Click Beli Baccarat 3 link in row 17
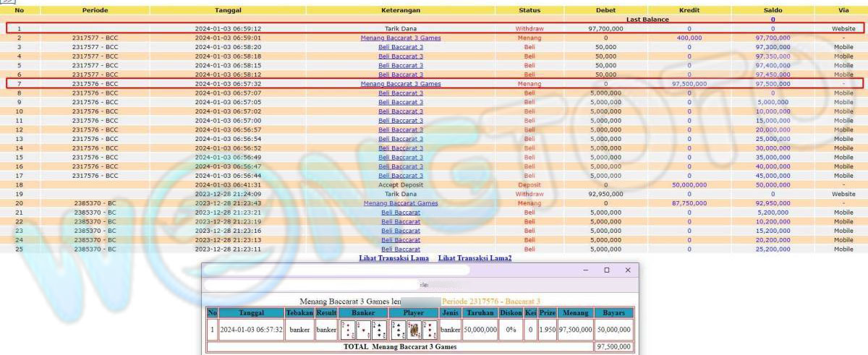Image resolution: width=868 pixels, height=355 pixels. [x=401, y=176]
